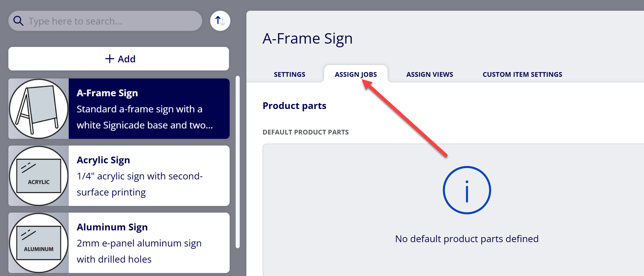Click the blue info circle icon
Viewport: 644px width, 276px height.
(x=467, y=190)
